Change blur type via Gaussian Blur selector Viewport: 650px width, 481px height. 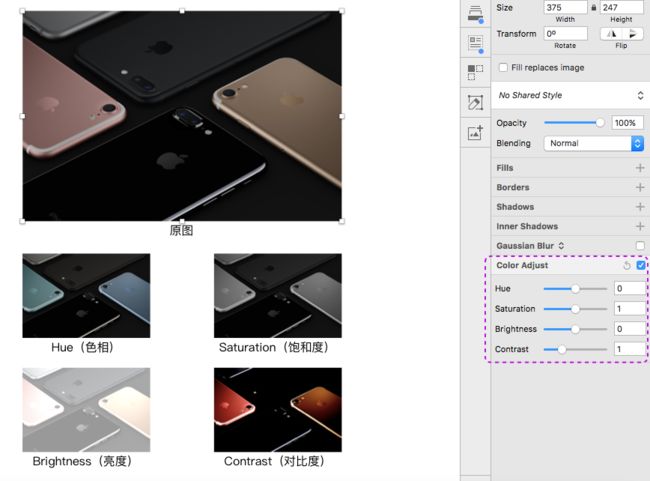pos(561,246)
